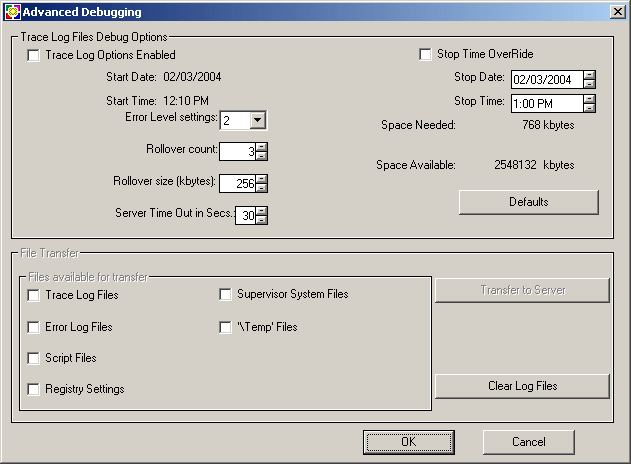Enable the Trace Log Options Enabled checkbox
This screenshot has width=631, height=464.
33,55
